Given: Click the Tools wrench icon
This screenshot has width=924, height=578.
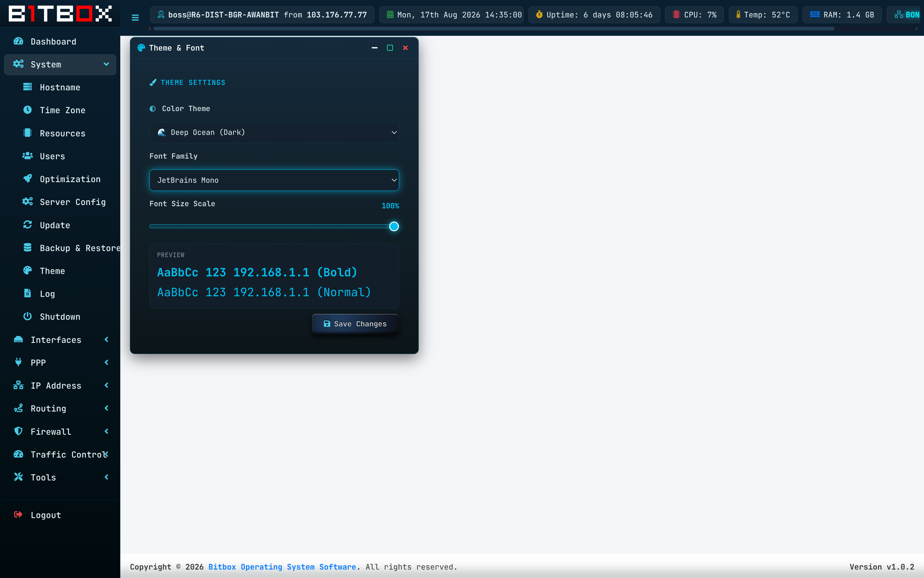Looking at the screenshot, I should pos(18,477).
